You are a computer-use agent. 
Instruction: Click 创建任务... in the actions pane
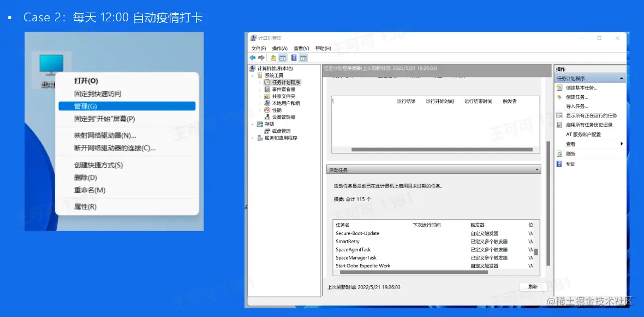coord(577,97)
